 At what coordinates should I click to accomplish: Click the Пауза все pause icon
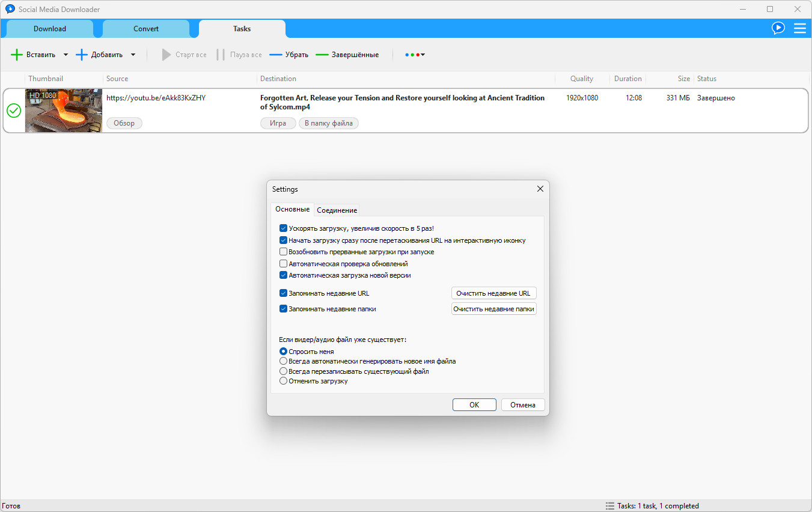coord(221,55)
